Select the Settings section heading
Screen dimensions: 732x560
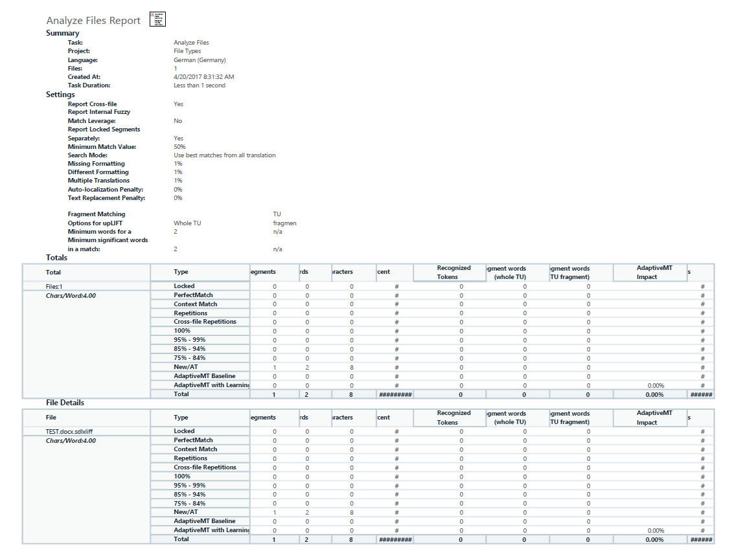click(60, 95)
